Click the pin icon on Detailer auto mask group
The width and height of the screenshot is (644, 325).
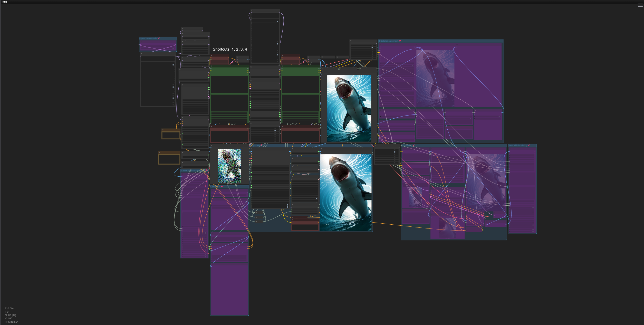point(400,41)
